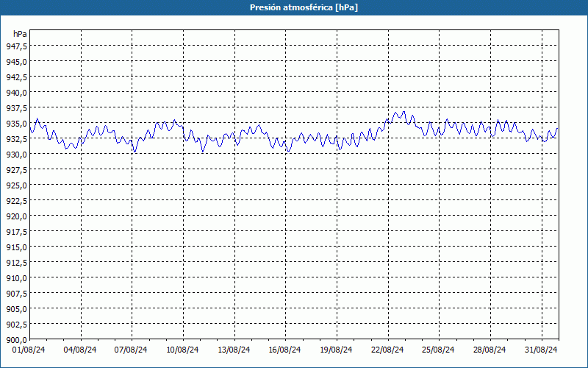Click the 925,0 y-axis label
588x368 pixels.
click(16, 185)
